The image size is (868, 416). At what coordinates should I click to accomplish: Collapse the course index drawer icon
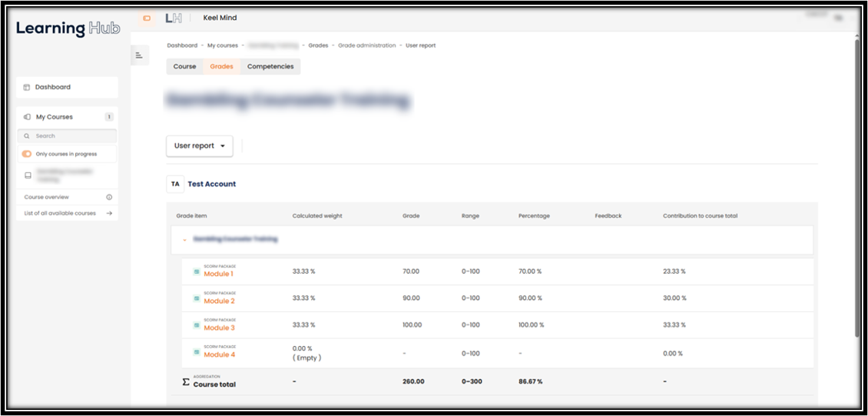coord(140,55)
